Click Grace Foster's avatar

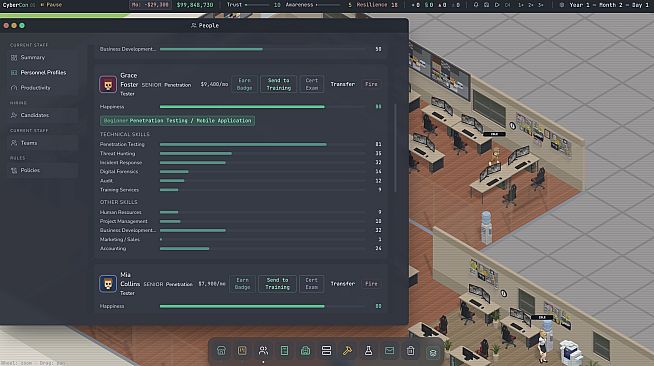point(108,85)
